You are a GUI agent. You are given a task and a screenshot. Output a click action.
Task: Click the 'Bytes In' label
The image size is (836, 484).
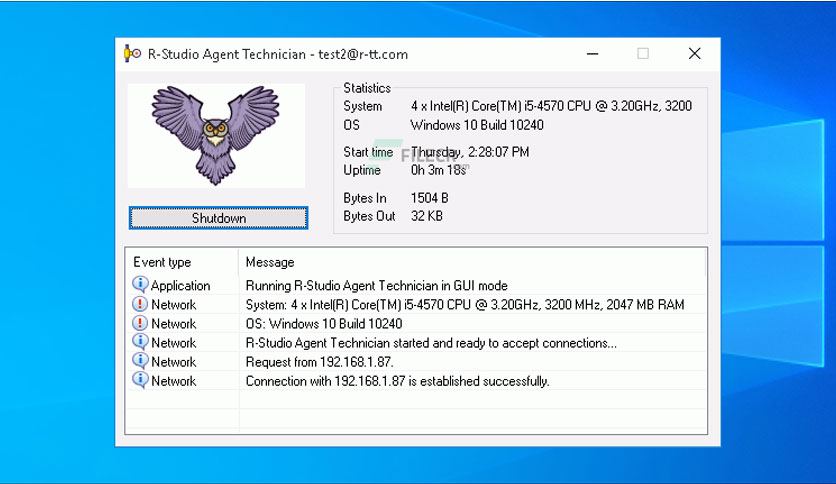[365, 198]
